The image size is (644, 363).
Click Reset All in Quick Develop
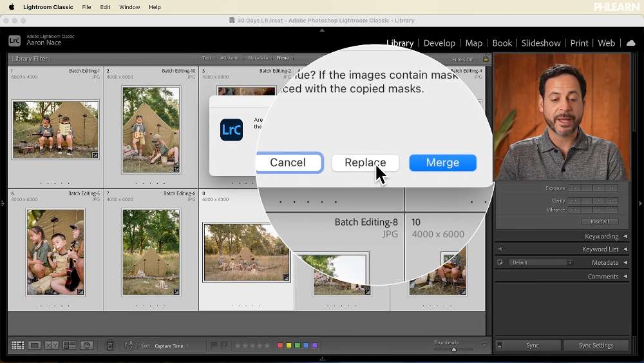(600, 221)
